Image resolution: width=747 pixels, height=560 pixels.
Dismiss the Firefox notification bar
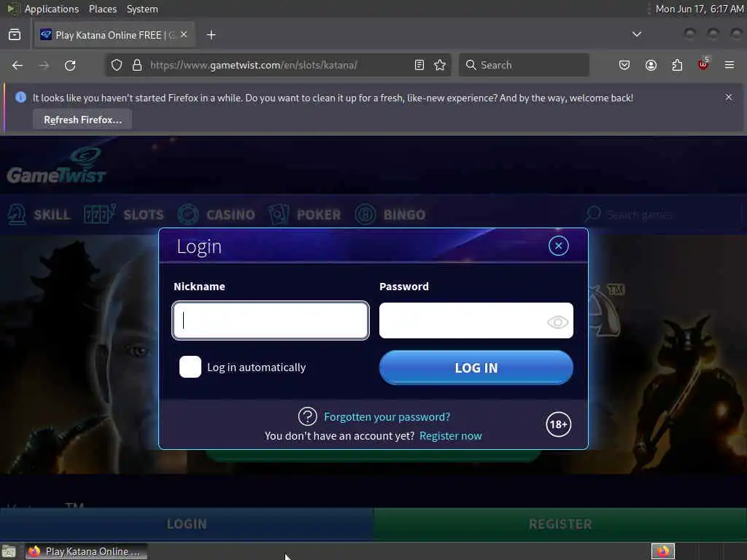[729, 97]
